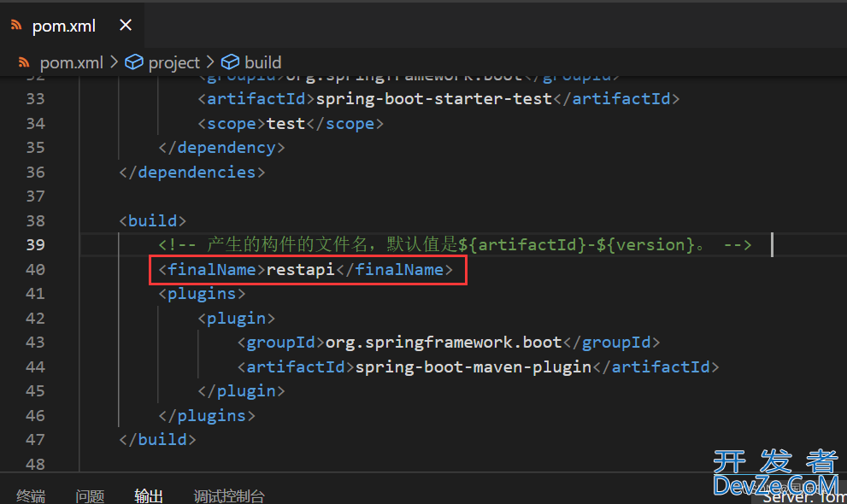The image size is (847, 504).
Task: Click the XML file icon in pom.xml tab
Action: pos(16,25)
